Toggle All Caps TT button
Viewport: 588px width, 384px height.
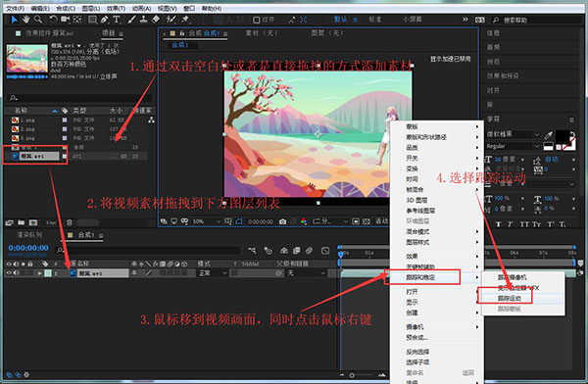point(524,224)
